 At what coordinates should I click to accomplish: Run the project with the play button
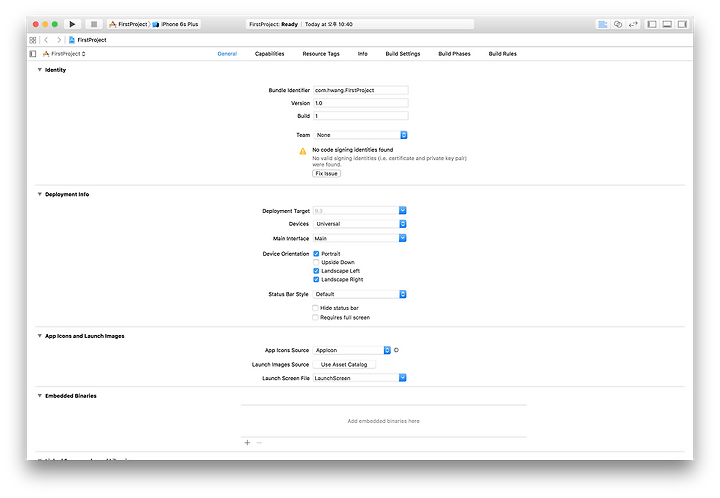(72, 24)
